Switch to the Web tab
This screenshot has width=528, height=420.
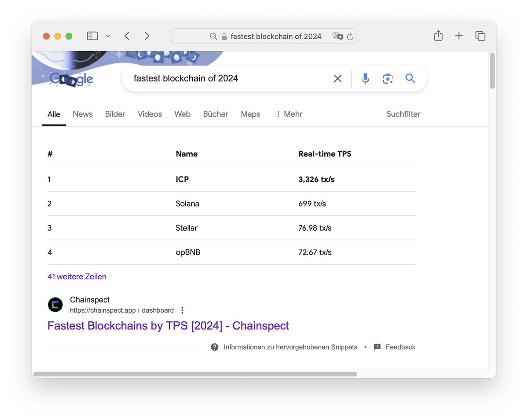[x=183, y=114]
